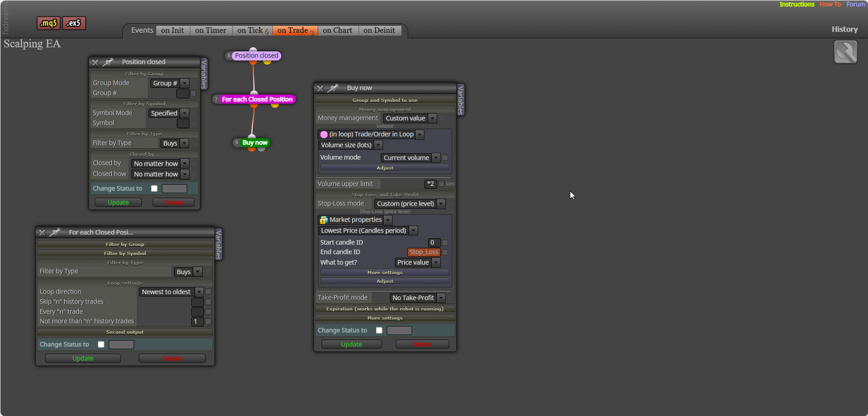Click yellow output dot of For each Closed node
The height and width of the screenshot is (416, 868).
coord(275,105)
